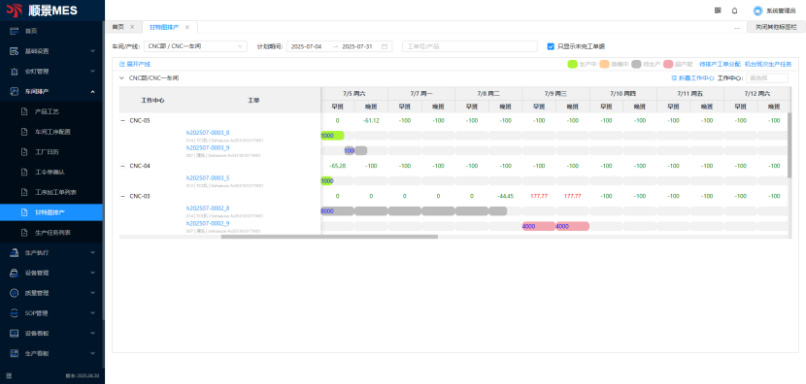Open work order h202507-0003_8 link
This screenshot has width=806, height=384.
tap(208, 133)
